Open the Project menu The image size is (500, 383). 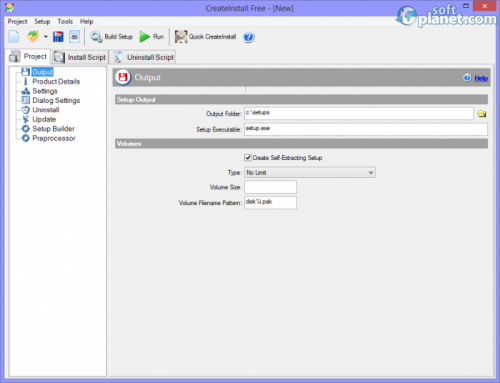click(17, 21)
